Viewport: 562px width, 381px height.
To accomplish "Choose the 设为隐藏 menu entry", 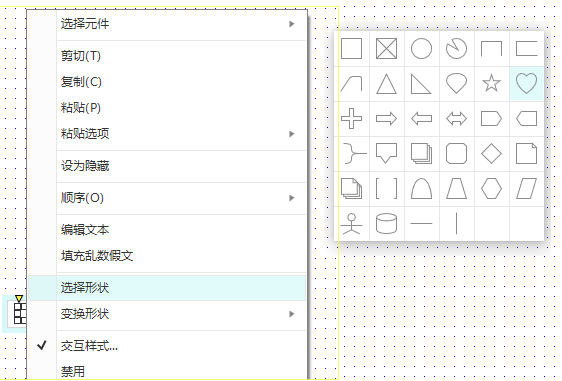I will pos(167,166).
